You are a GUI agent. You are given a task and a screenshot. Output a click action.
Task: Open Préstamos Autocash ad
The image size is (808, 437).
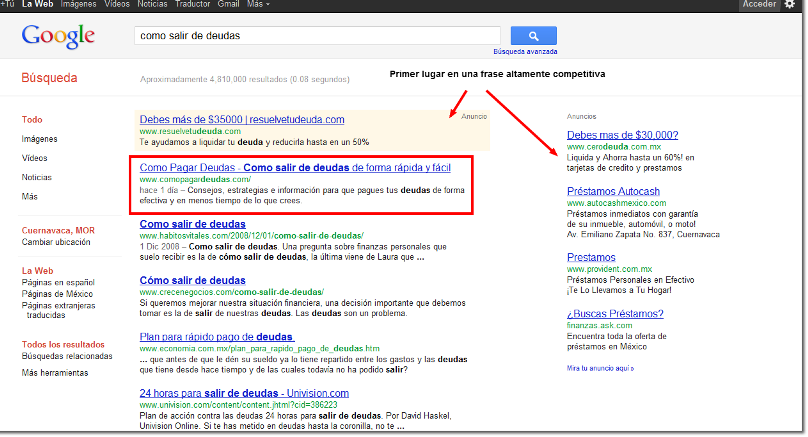coord(613,191)
